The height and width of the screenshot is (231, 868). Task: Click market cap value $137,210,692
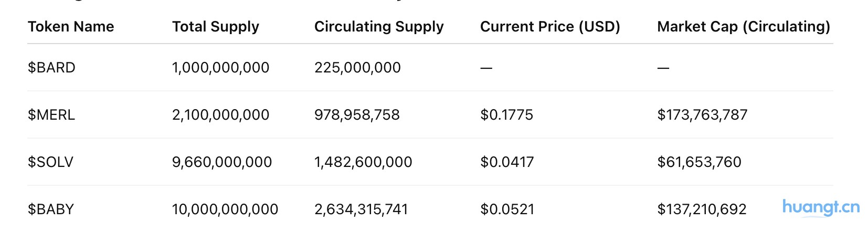click(x=702, y=209)
